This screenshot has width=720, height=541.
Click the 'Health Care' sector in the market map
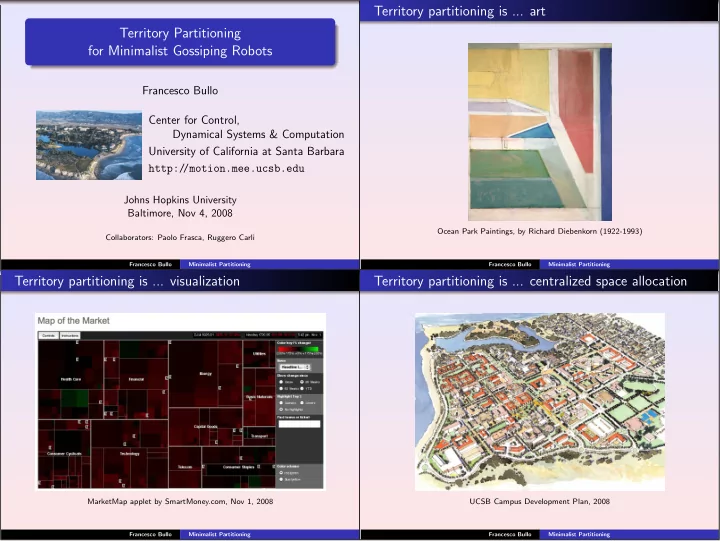point(71,379)
